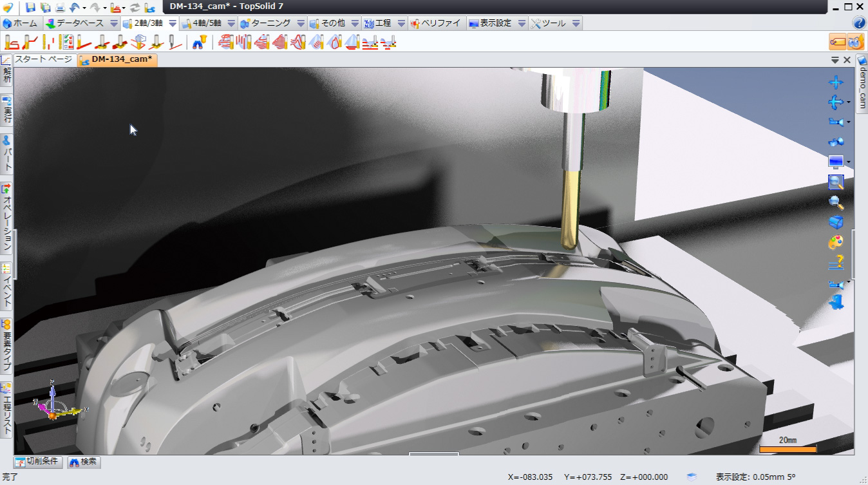Expand the 2軸/3軸 tab dropdown arrow
This screenshot has width=868, height=485.
[173, 23]
